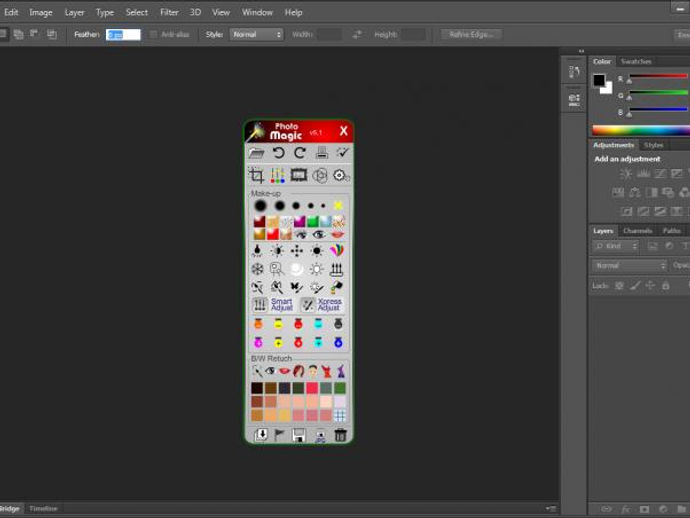690x518 pixels.
Task: Click the overlapping circles icon in Photo Magic
Action: click(x=320, y=175)
